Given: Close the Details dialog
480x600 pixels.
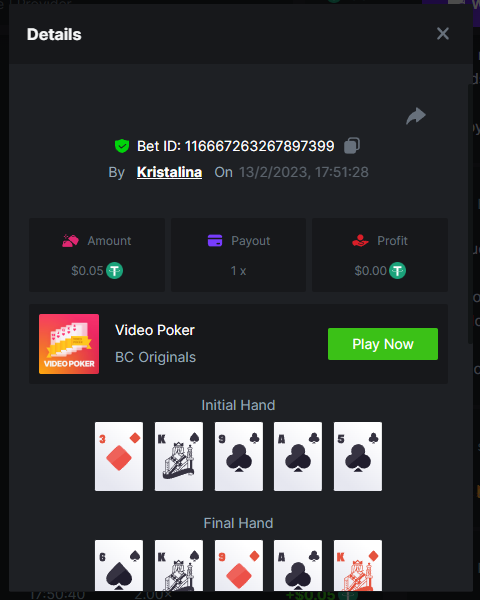Looking at the screenshot, I should click(443, 34).
